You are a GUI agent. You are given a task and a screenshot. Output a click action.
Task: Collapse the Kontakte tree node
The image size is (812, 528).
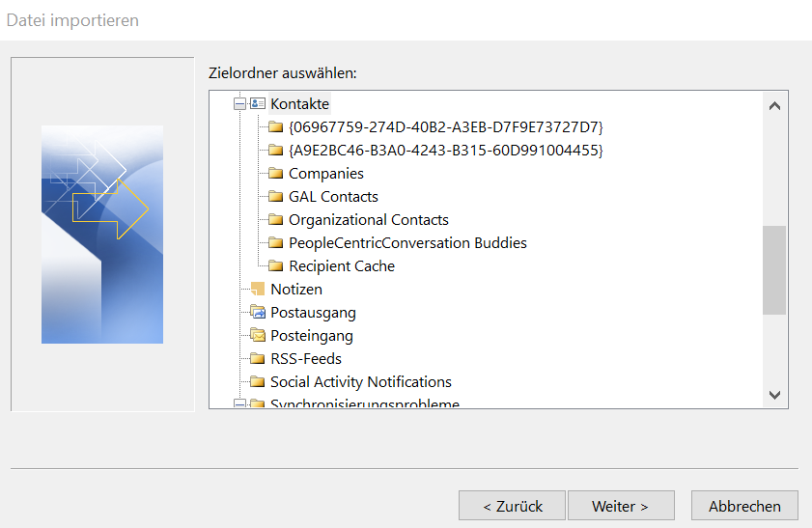239,103
